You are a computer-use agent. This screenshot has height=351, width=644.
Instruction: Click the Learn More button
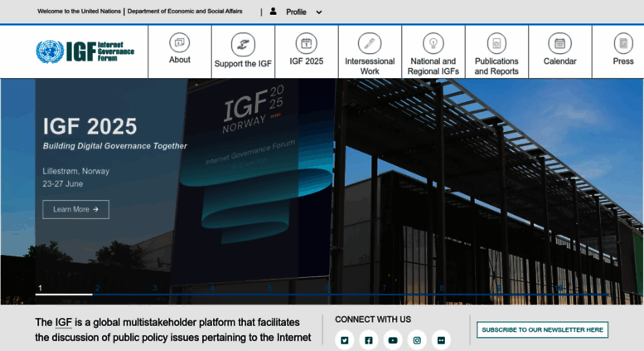pos(76,209)
